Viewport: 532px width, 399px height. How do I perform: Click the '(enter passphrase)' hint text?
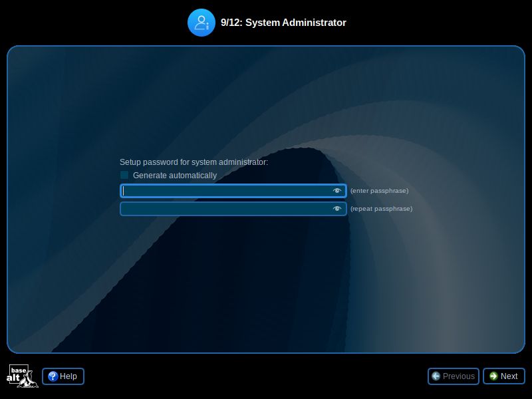pyautogui.click(x=379, y=191)
